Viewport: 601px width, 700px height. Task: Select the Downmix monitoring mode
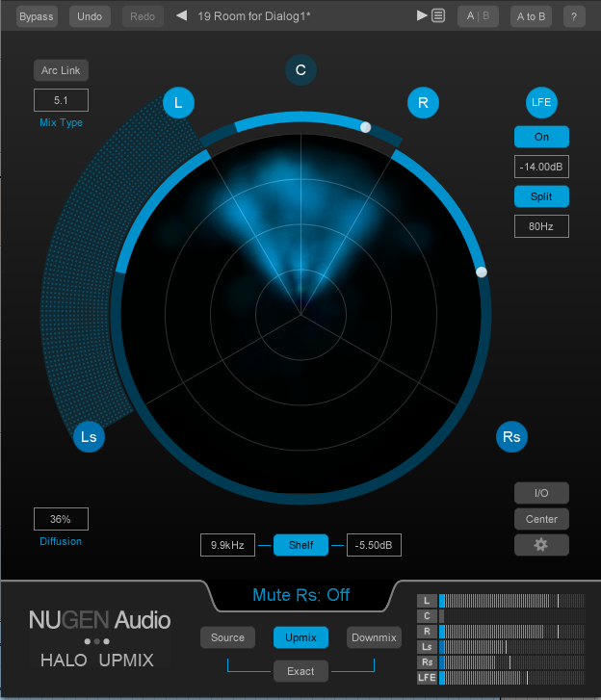click(374, 637)
